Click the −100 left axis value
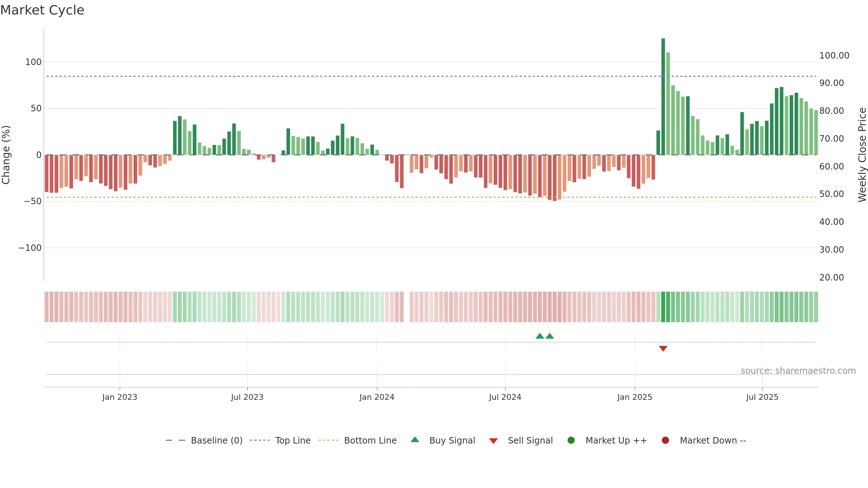Screen dimensions: 868x488 (30, 248)
